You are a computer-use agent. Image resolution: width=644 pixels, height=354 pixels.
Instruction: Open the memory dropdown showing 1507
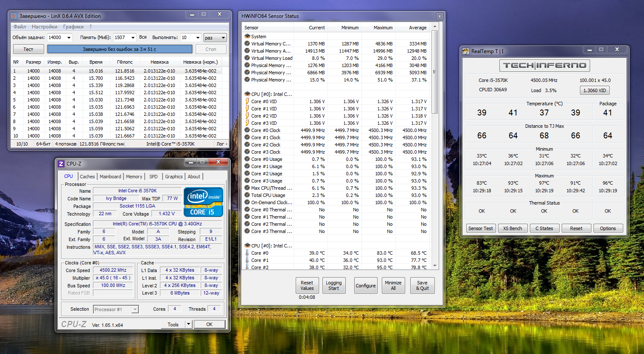click(x=133, y=38)
